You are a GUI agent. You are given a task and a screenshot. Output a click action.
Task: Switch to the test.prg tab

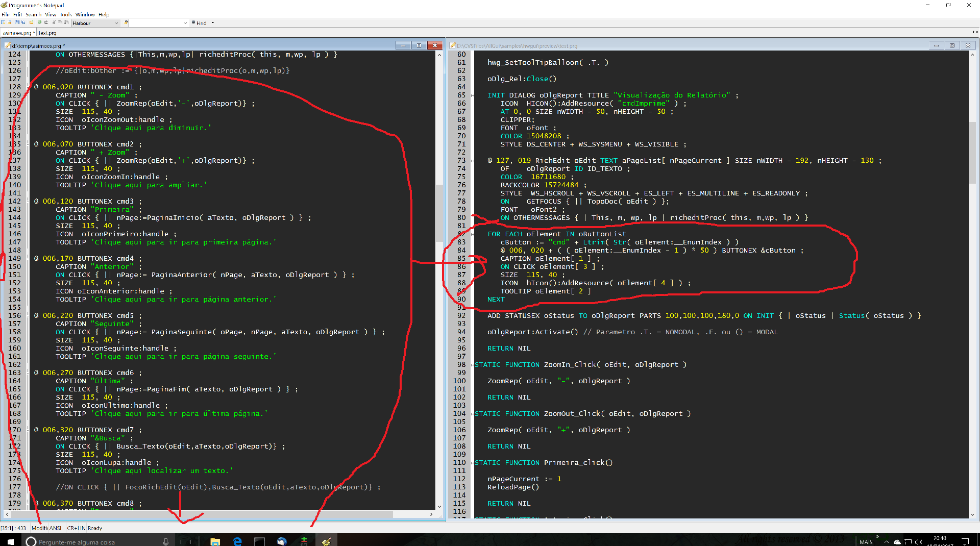point(47,33)
